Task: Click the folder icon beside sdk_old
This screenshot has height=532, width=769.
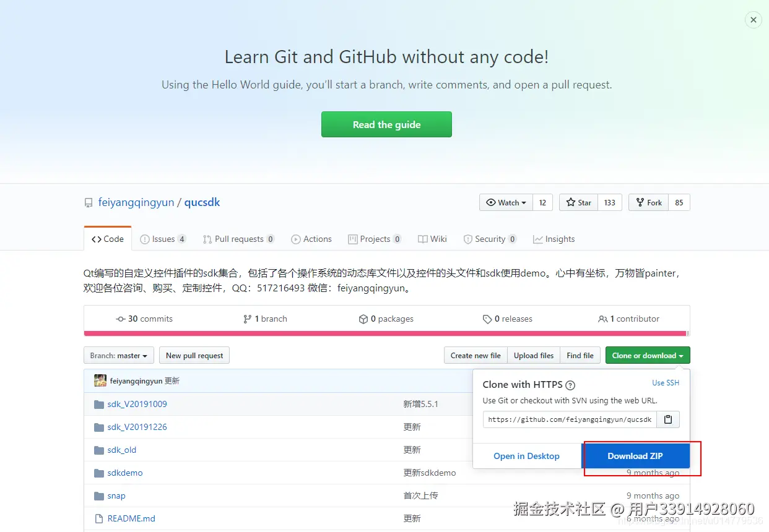Action: click(x=99, y=450)
